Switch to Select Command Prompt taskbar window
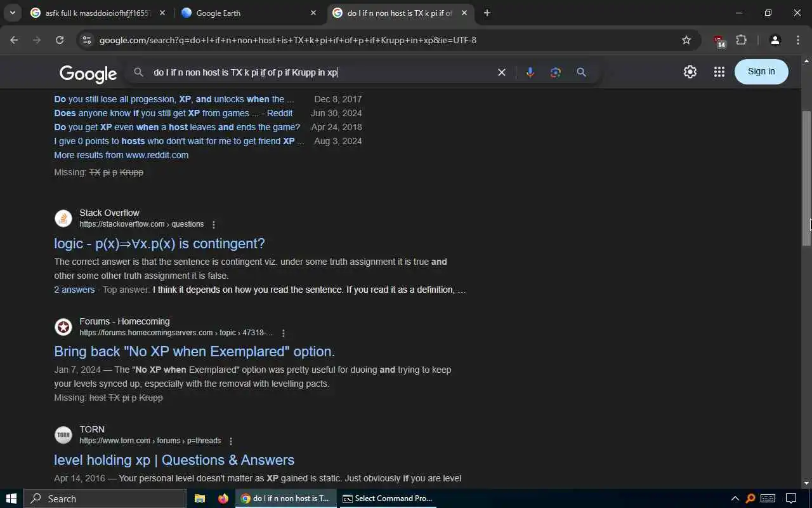Image resolution: width=812 pixels, height=508 pixels. coord(387,498)
